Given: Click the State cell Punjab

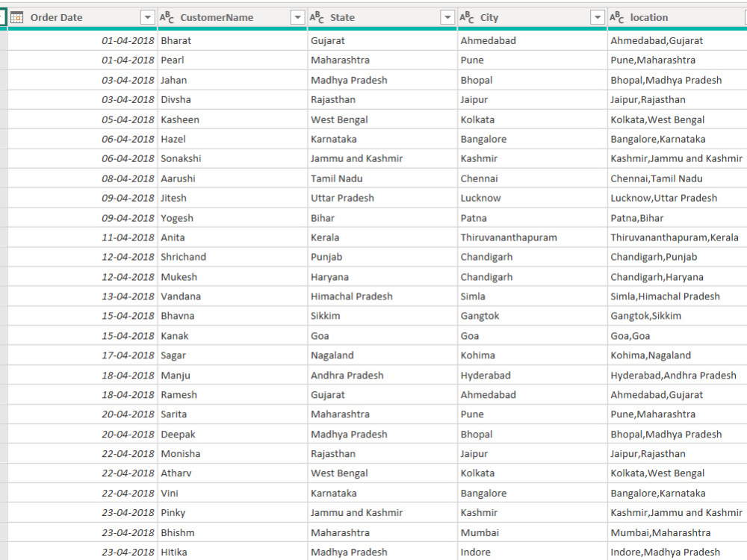Looking at the screenshot, I should pyautogui.click(x=382, y=257).
